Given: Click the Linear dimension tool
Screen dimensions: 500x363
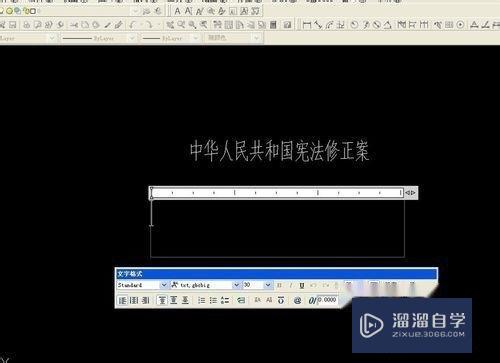Looking at the screenshot, I should [x=307, y=25].
